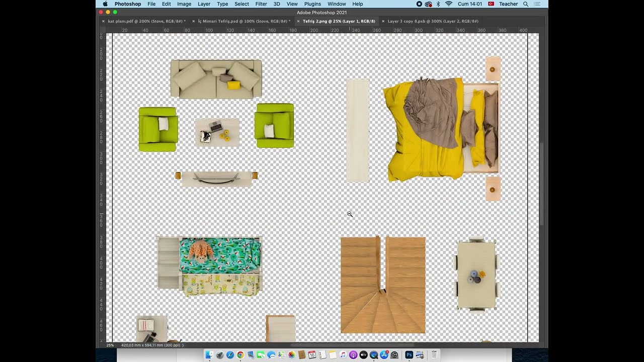Image resolution: width=644 pixels, height=362 pixels.
Task: Open Notes from the Dock
Action: [333, 355]
